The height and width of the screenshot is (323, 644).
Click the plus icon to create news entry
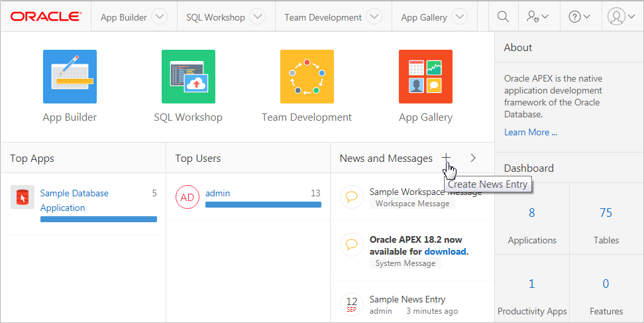(447, 158)
